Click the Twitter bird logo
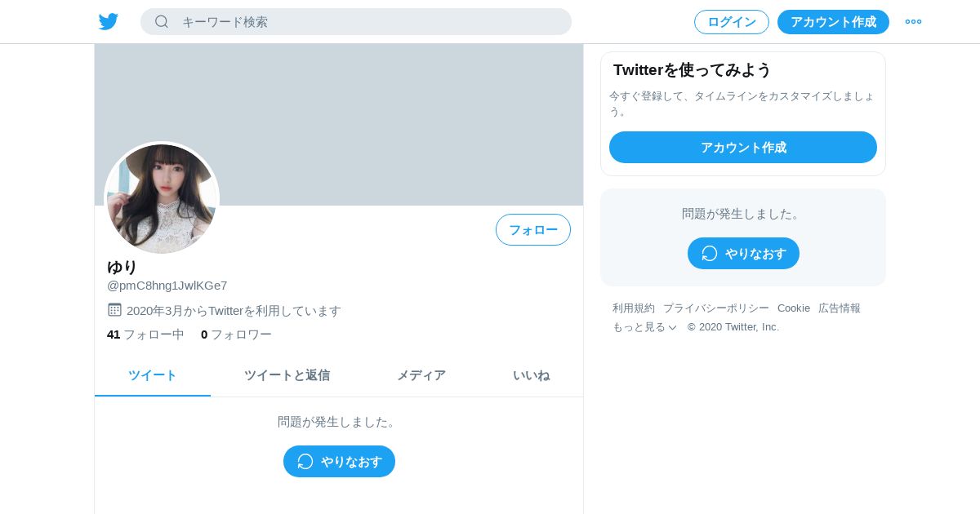Screen dimensions: 980x514 (109, 22)
